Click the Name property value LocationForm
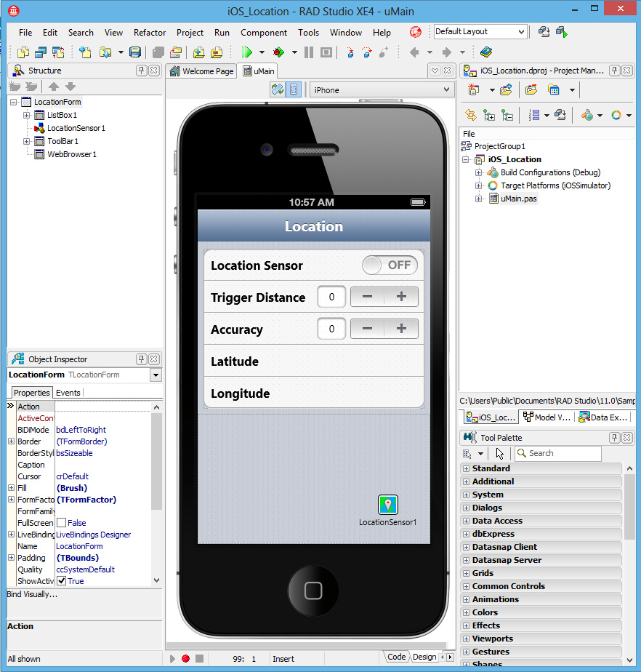Screen dimensions: 641x672 tap(79, 546)
